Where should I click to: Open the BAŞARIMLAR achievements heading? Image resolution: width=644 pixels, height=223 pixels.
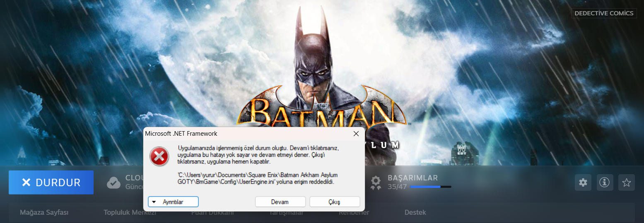[x=412, y=178]
